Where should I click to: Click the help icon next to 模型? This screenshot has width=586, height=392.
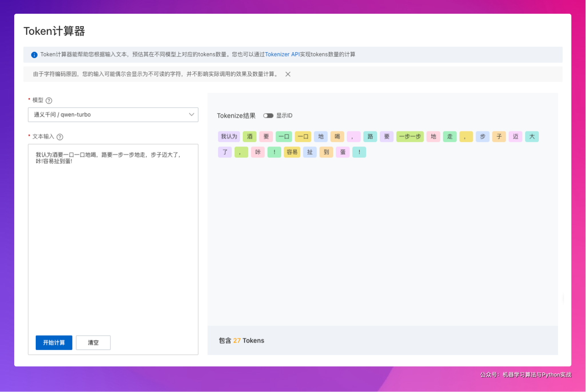[x=49, y=101]
